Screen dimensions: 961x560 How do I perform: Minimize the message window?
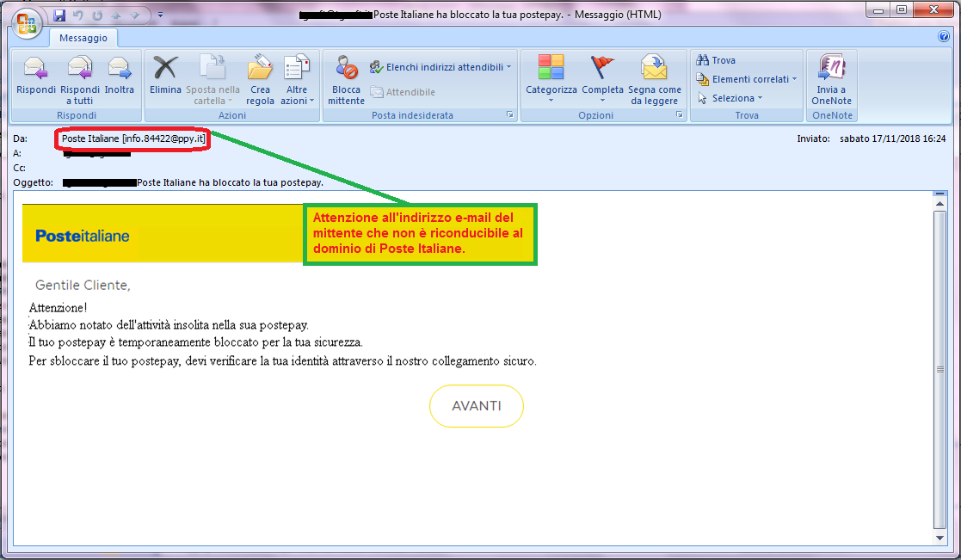pyautogui.click(x=878, y=9)
